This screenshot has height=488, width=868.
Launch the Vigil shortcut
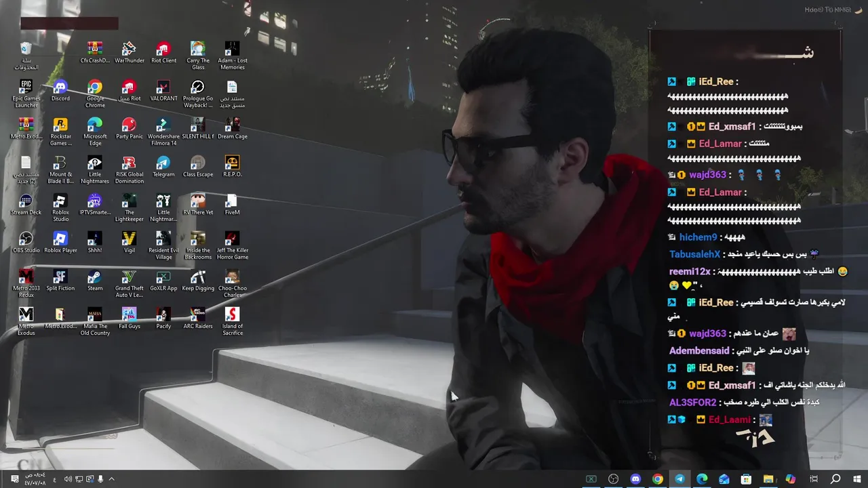click(129, 243)
